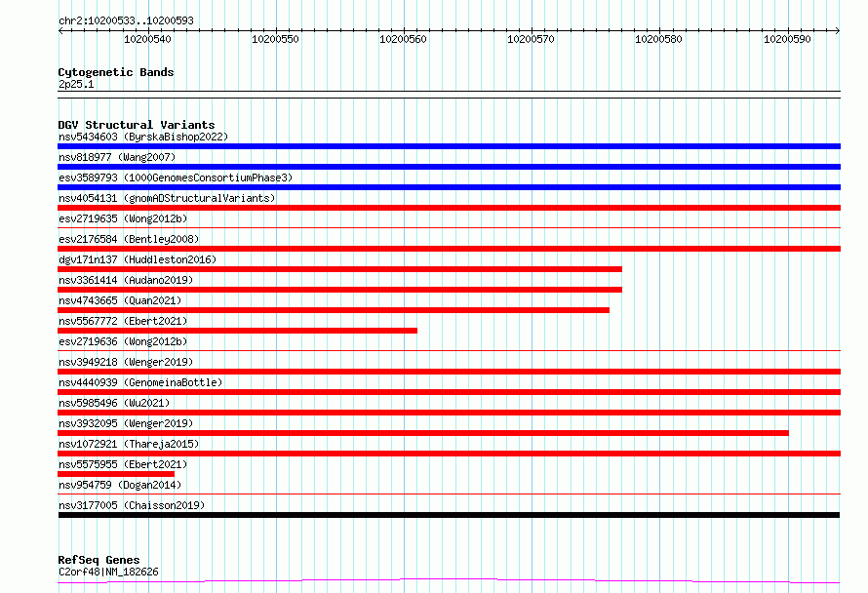Screen dimensions: 868x593
Task: Click the red bar under nsv1072921
Action: [x=449, y=454]
